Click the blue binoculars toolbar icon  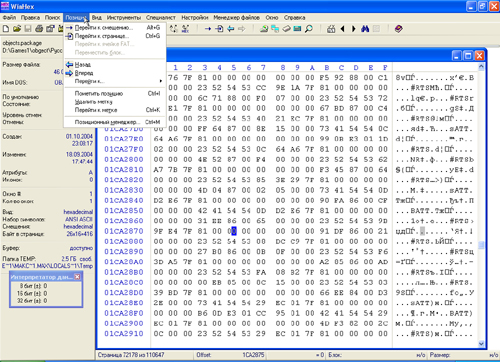(x=365, y=29)
